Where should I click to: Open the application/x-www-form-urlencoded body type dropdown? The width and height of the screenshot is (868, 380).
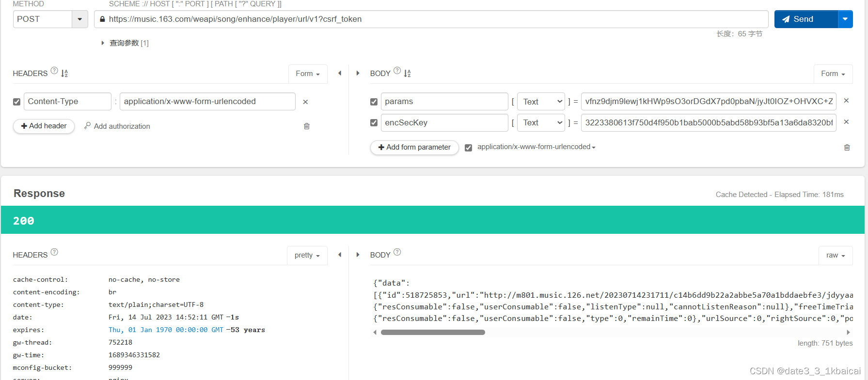[537, 147]
